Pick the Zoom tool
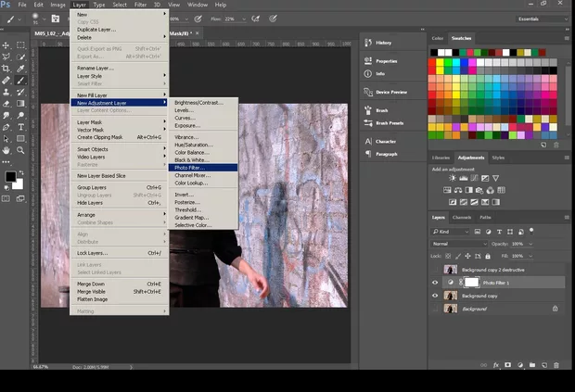Viewport: 575px width, 392px height. pyautogui.click(x=20, y=150)
